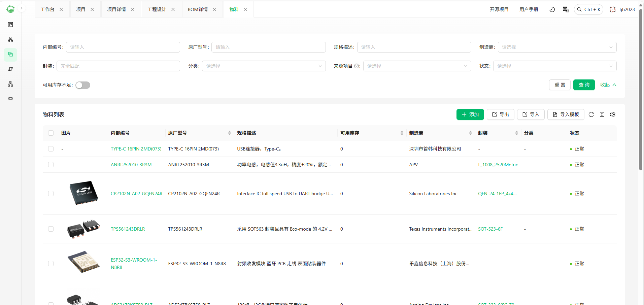Image resolution: width=644 pixels, height=305 pixels.
Task: Check the select-all checkbox in table header
Action: 51,133
